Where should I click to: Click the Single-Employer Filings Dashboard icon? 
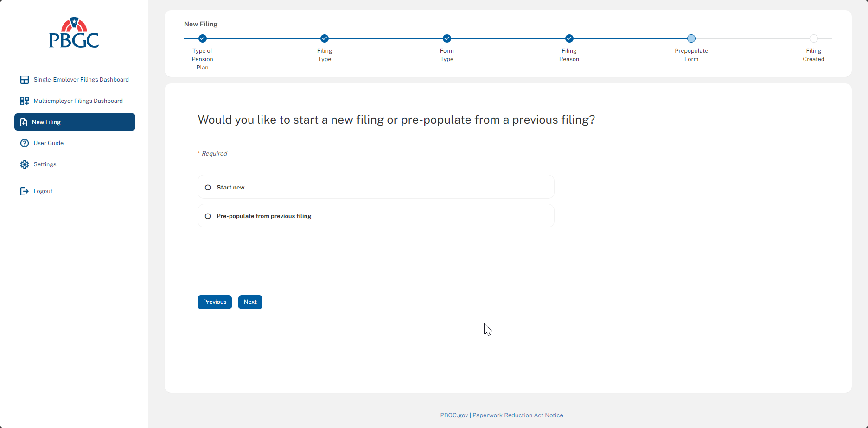tap(25, 80)
